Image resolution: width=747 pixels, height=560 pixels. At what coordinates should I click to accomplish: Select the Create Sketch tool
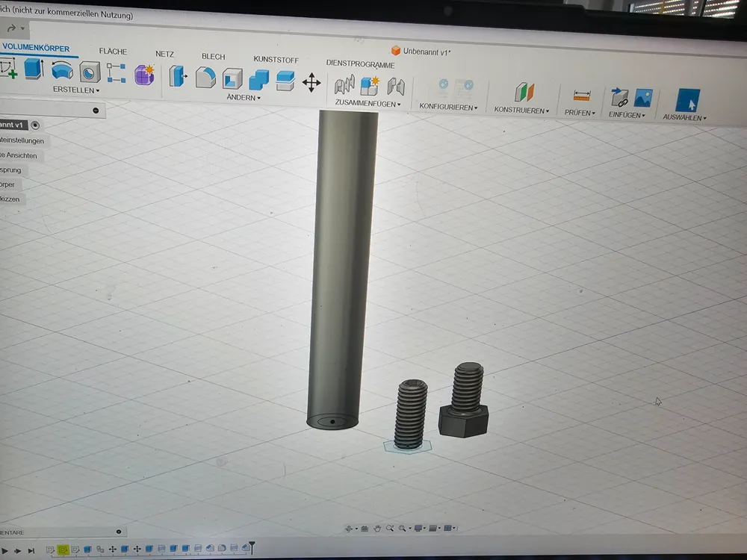tap(7, 68)
